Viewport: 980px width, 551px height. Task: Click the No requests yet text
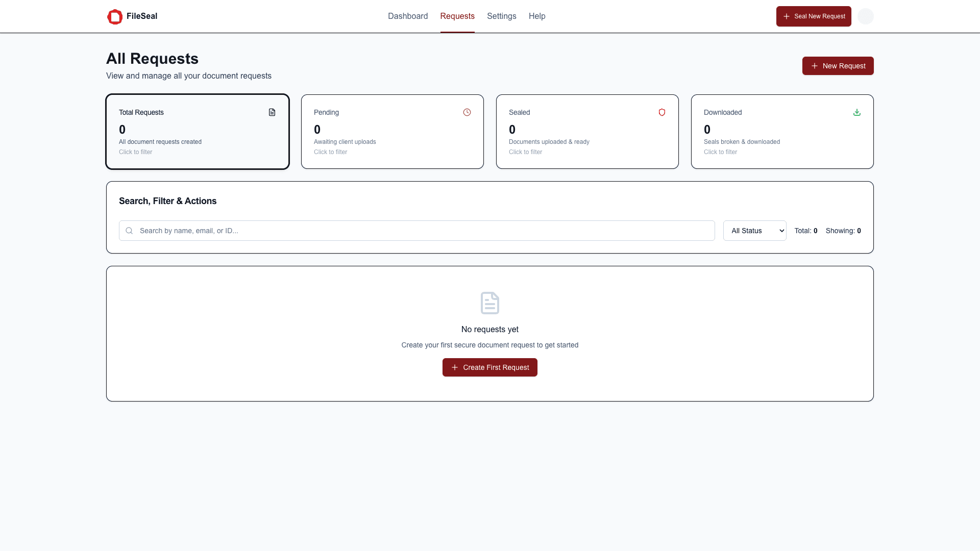point(490,330)
